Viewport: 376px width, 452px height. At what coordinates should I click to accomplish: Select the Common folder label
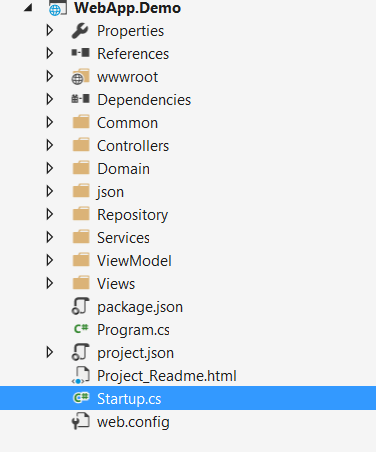pyautogui.click(x=127, y=123)
